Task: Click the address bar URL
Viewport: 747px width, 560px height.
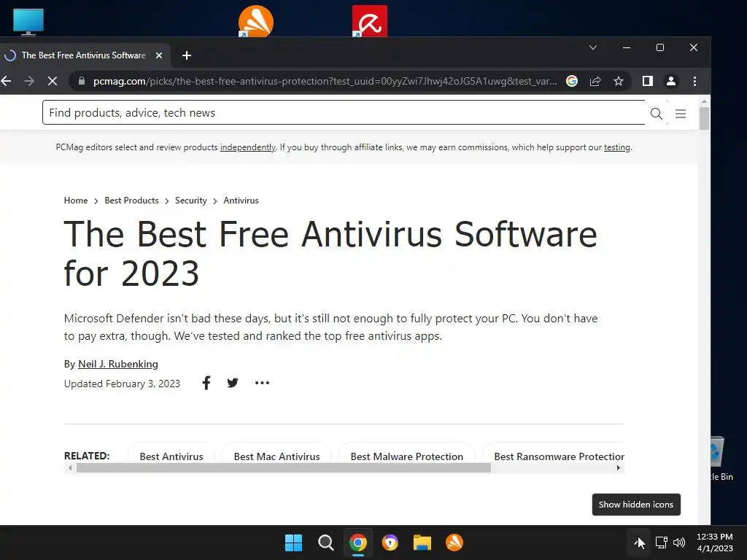Action: pos(325,82)
